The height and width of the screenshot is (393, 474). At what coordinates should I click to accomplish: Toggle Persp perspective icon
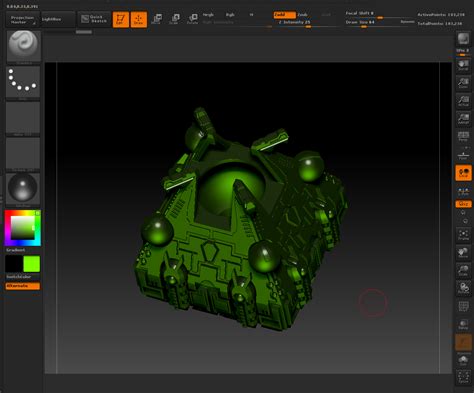[463, 137]
